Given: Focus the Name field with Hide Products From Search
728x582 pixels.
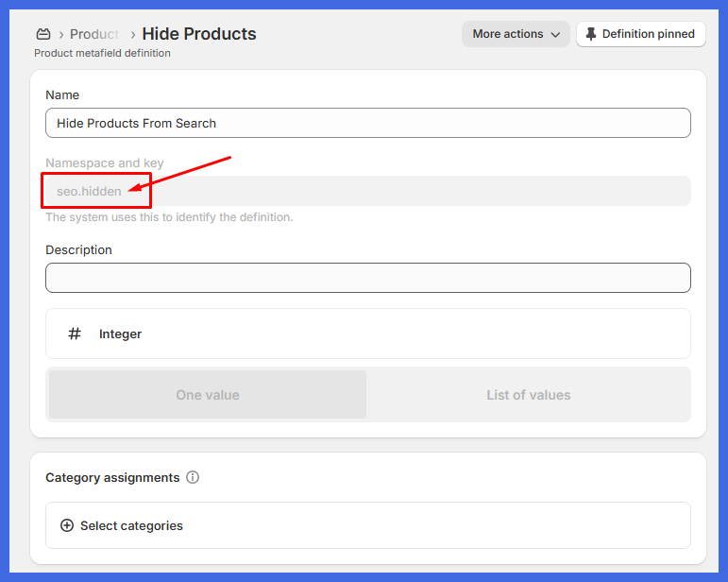Looking at the screenshot, I should point(368,123).
